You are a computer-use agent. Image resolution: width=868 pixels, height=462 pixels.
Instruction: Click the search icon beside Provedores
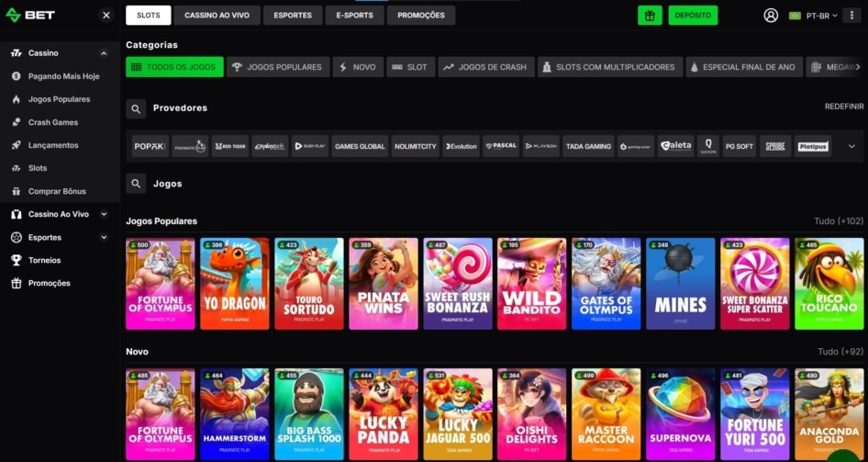[136, 108]
